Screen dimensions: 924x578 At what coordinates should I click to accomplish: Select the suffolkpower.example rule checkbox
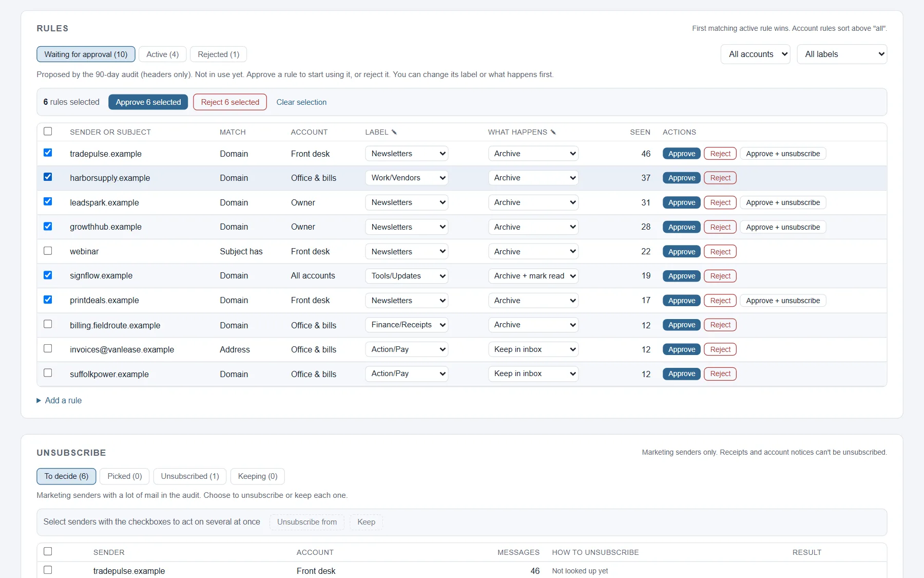click(x=48, y=372)
